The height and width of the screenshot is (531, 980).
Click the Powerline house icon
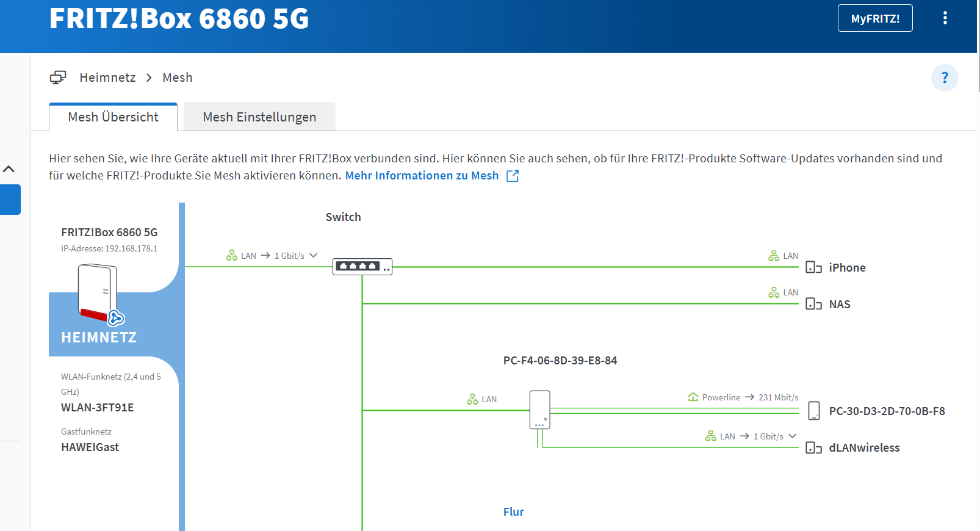pyautogui.click(x=693, y=397)
